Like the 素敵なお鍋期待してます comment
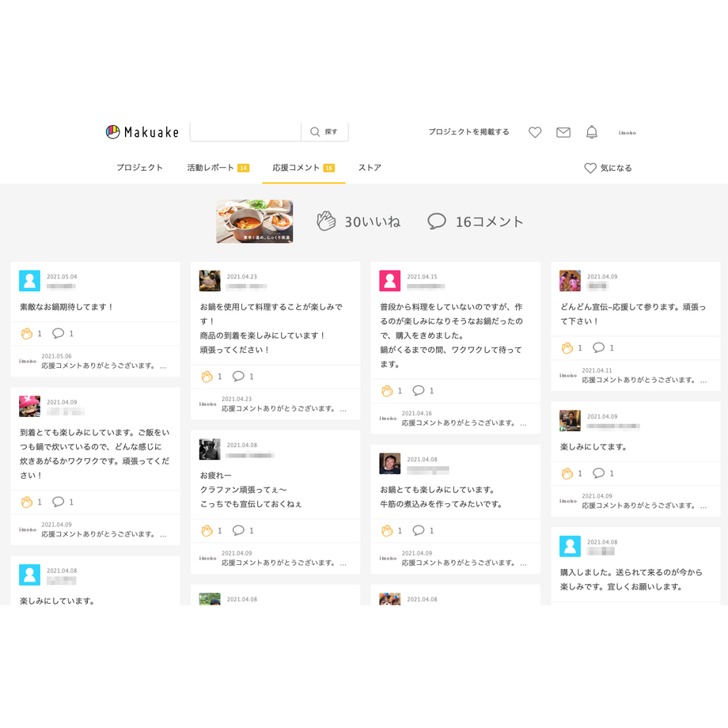728x728 pixels. [x=27, y=333]
